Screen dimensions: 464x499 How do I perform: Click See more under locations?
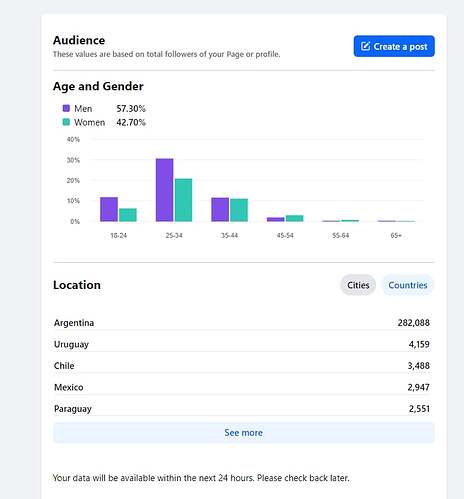[244, 433]
